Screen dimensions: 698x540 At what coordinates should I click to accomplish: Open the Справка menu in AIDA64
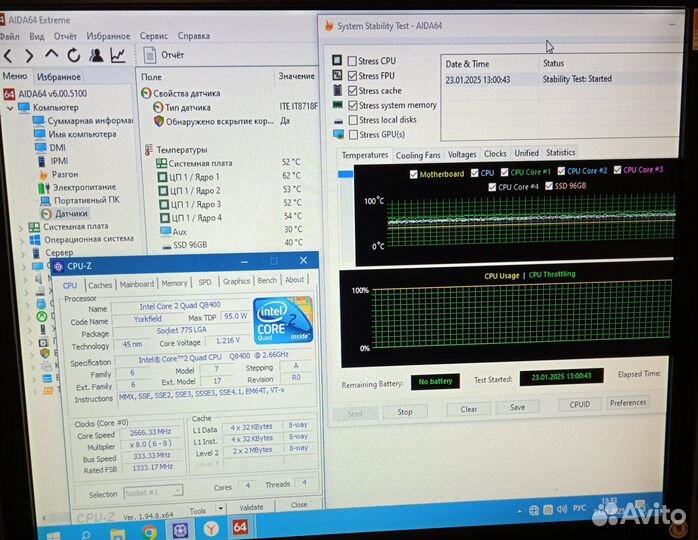click(194, 36)
